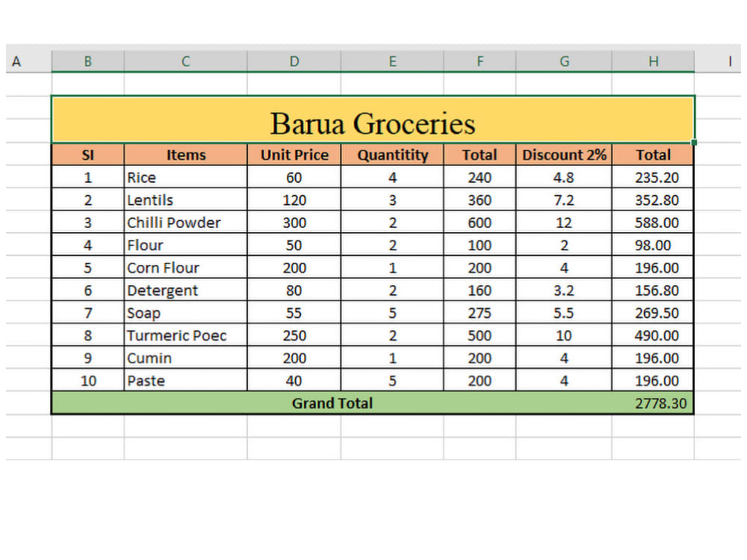Select the Turmeric Poec cell
The width and height of the screenshot is (747, 560).
(x=186, y=335)
